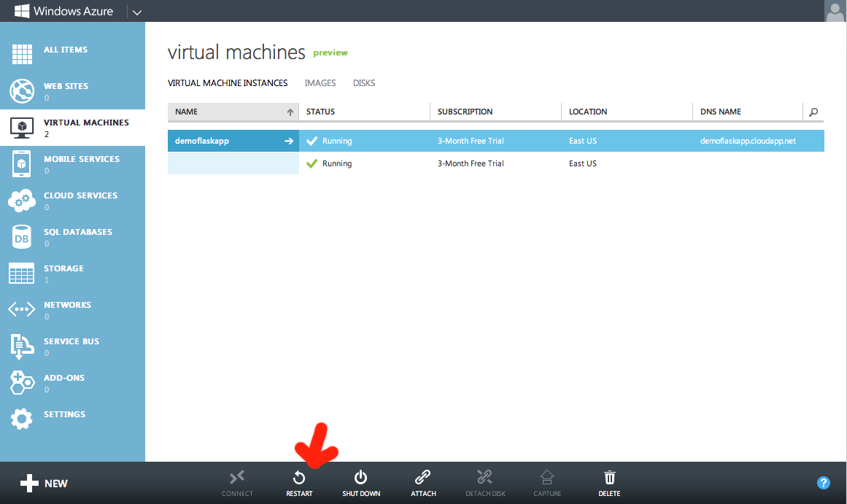This screenshot has width=847, height=504.
Task: Select the second row's blank name cell
Action: point(233,163)
